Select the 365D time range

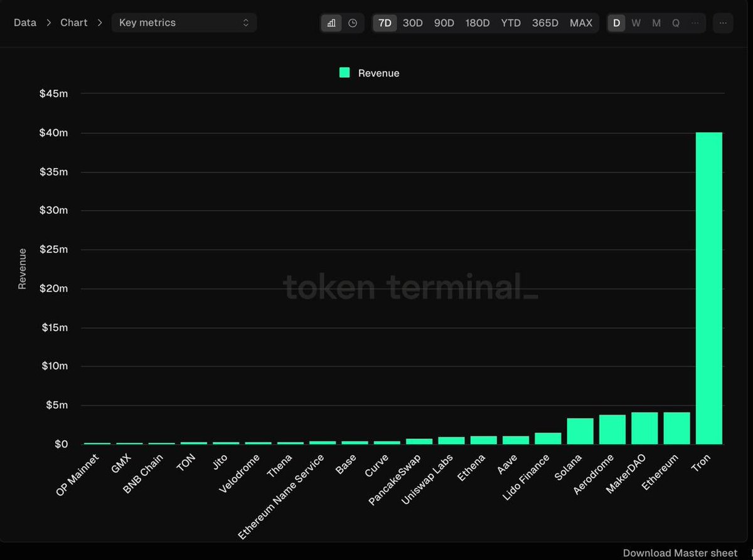[545, 23]
